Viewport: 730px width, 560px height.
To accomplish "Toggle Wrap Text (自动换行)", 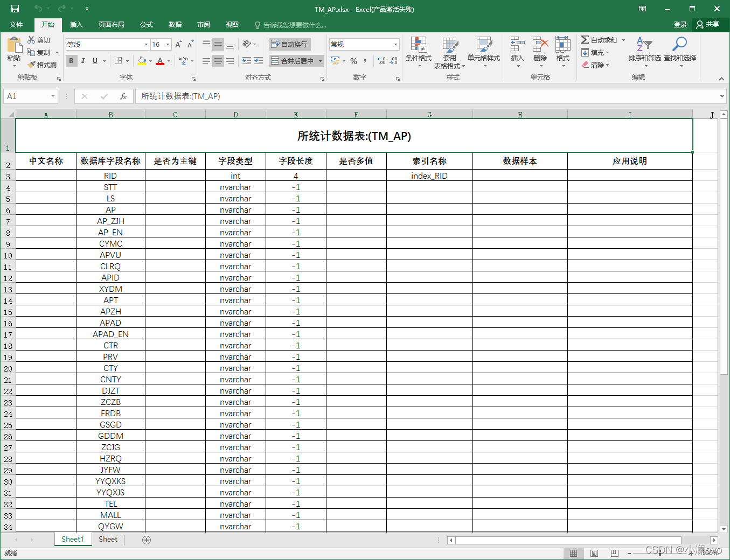I will (x=289, y=44).
